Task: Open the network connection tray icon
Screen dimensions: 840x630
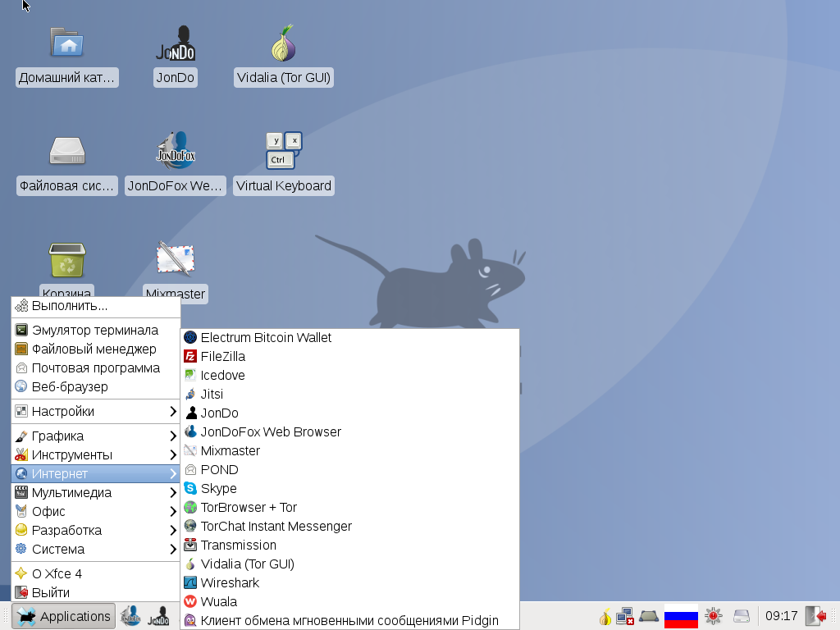Action: [x=625, y=617]
